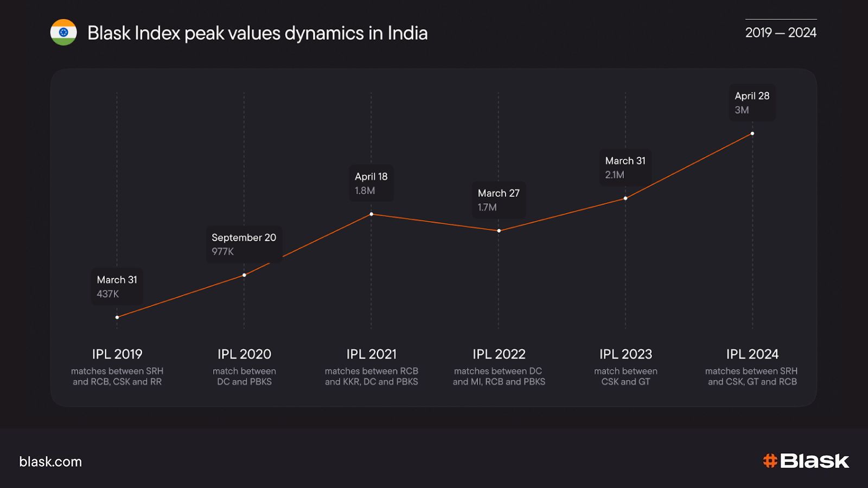This screenshot has width=868, height=488.
Task: Select the 2019 — 2024 date range label
Action: (780, 33)
